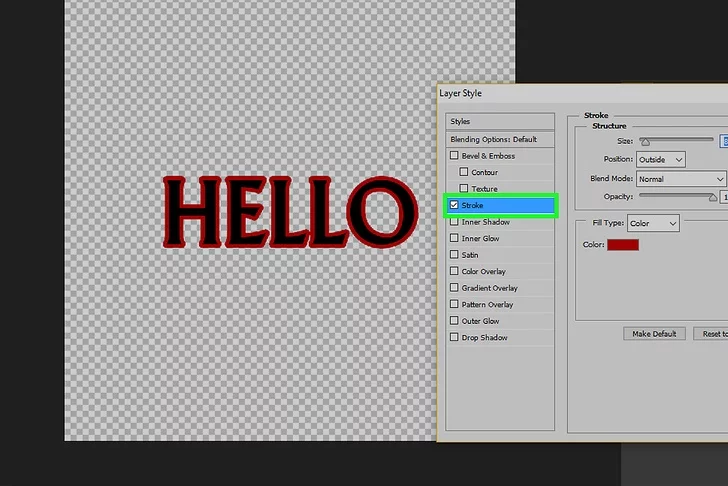Expand the Blend Mode dropdown
Screen dimensions: 728x486
680,179
